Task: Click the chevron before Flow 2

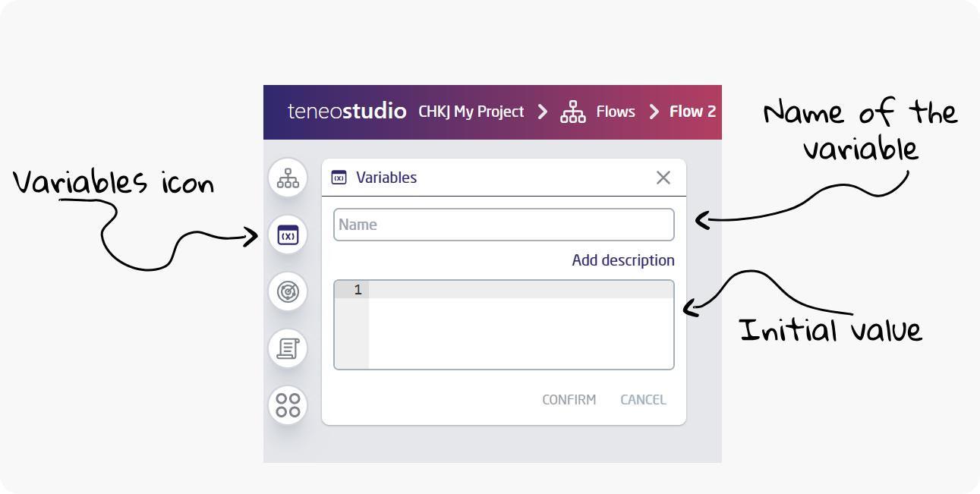Action: click(654, 112)
